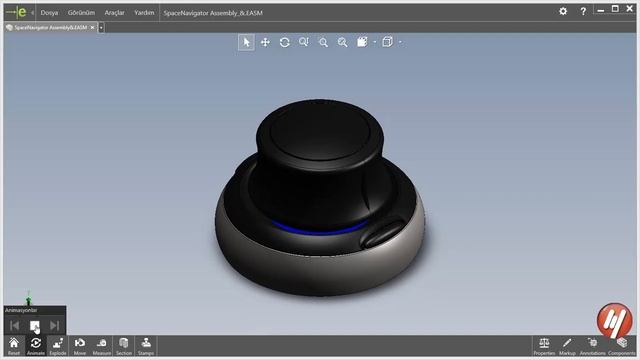Select the Move component tool

point(80,346)
